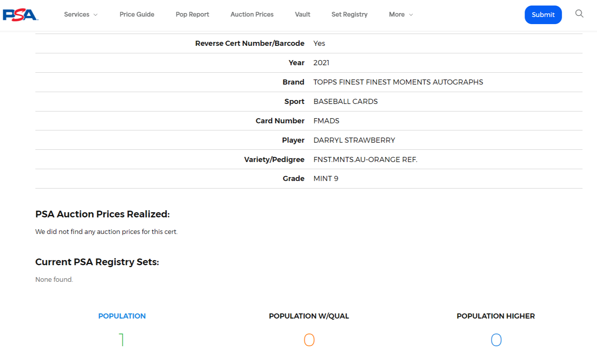The width and height of the screenshot is (597, 364).
Task: Select the Population Higher value 0
Action: click(496, 340)
